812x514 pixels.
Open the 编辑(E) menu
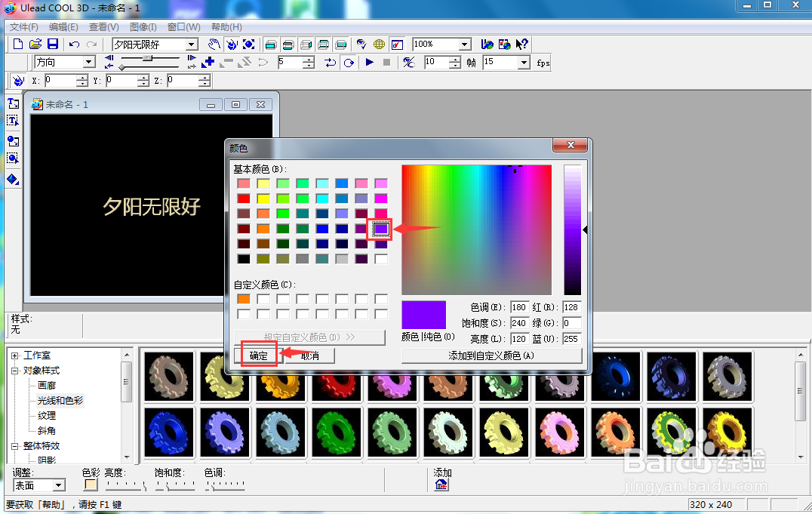[63, 27]
